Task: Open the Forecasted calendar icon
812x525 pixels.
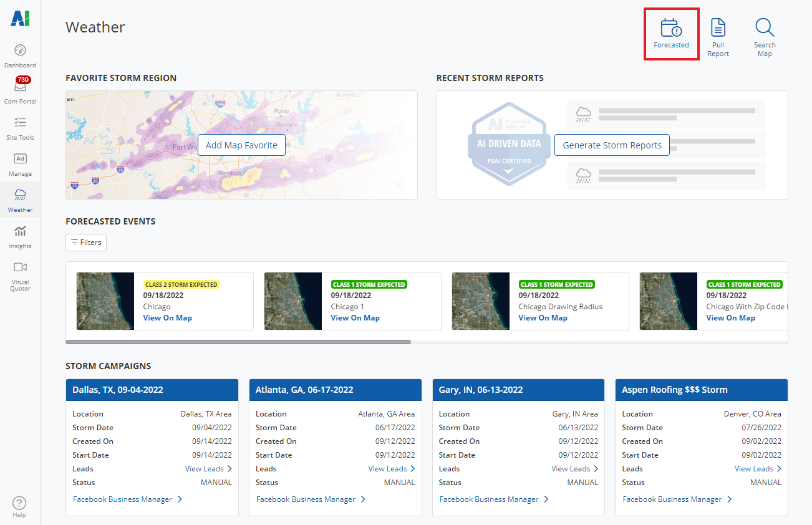Action: [671, 29]
